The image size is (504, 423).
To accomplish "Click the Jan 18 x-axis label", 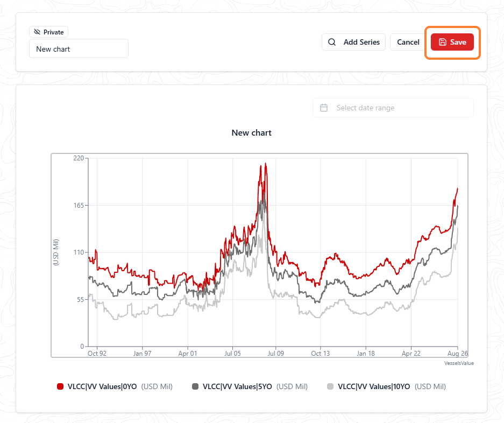I will pos(366,353).
